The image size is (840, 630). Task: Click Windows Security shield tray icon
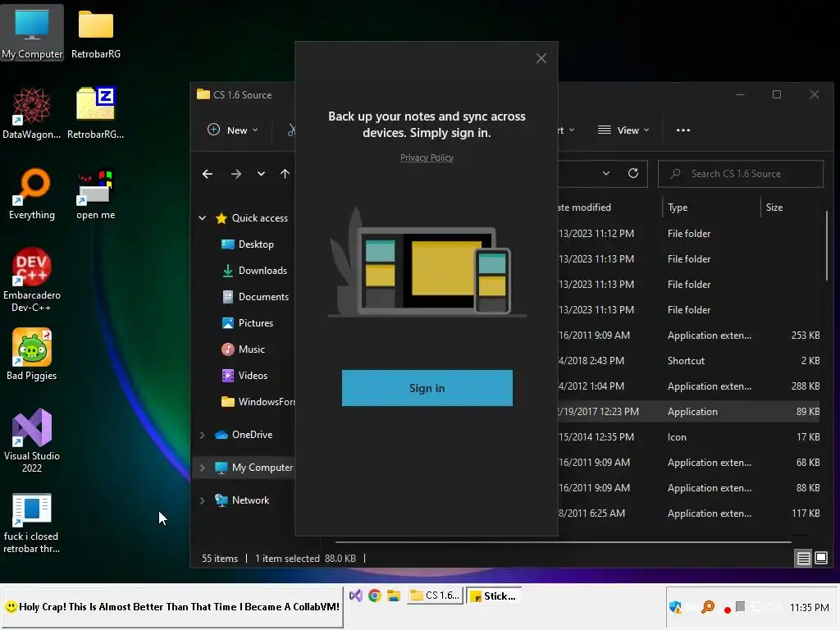tap(675, 607)
